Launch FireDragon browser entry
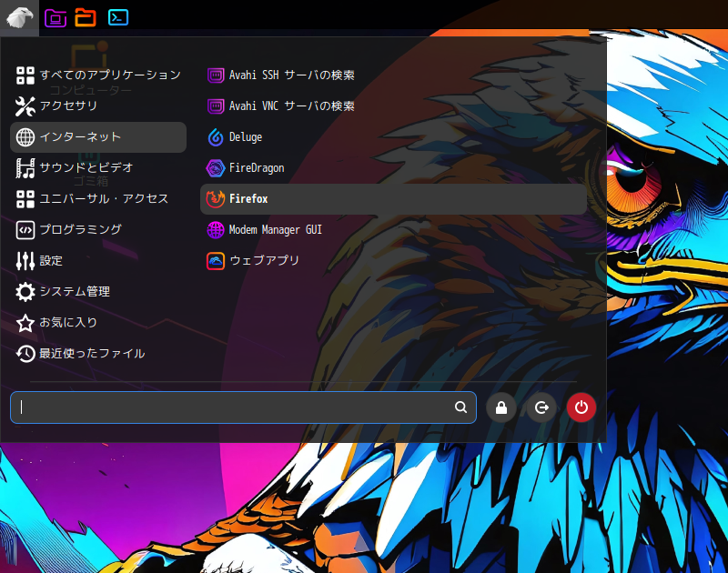728x573 pixels. tap(393, 168)
